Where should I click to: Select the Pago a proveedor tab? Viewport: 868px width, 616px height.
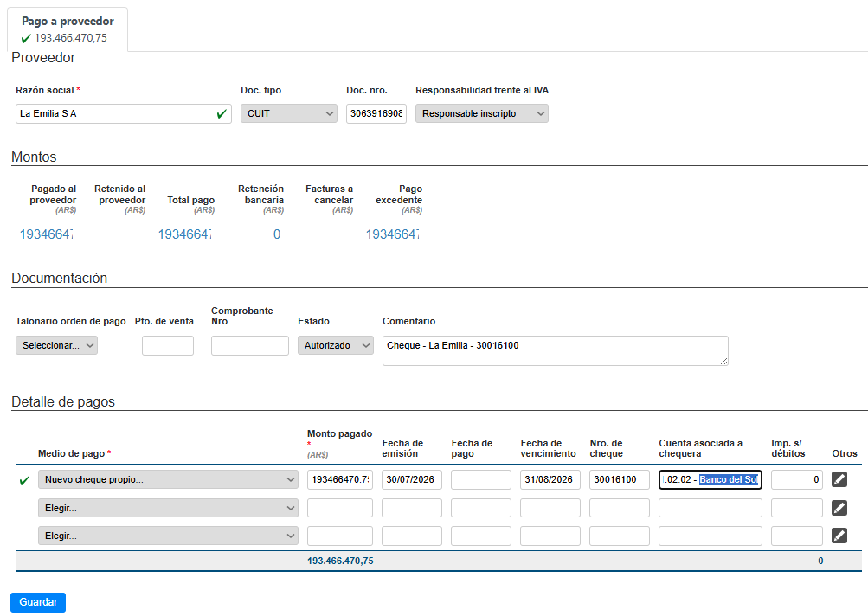tap(68, 29)
